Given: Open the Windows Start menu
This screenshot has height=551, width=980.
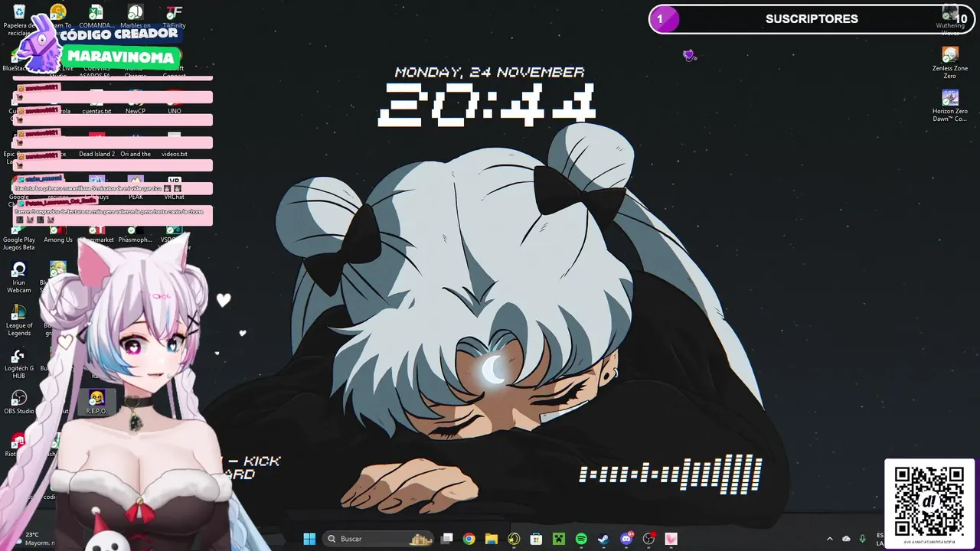Looking at the screenshot, I should [x=309, y=539].
